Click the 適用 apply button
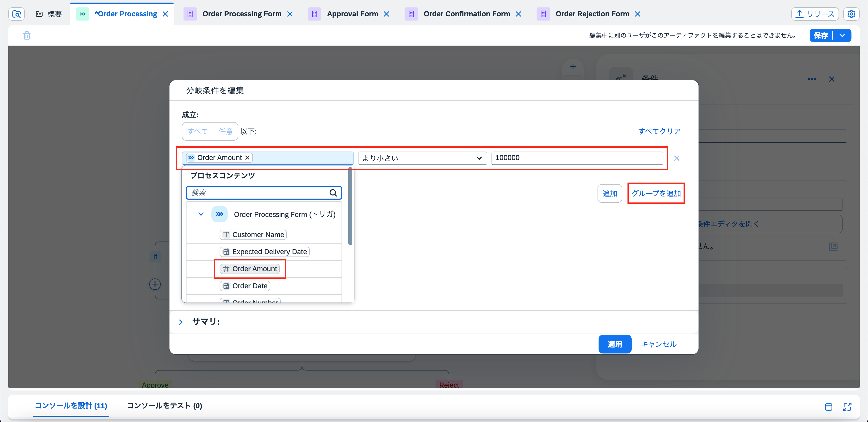868x422 pixels. pyautogui.click(x=614, y=344)
